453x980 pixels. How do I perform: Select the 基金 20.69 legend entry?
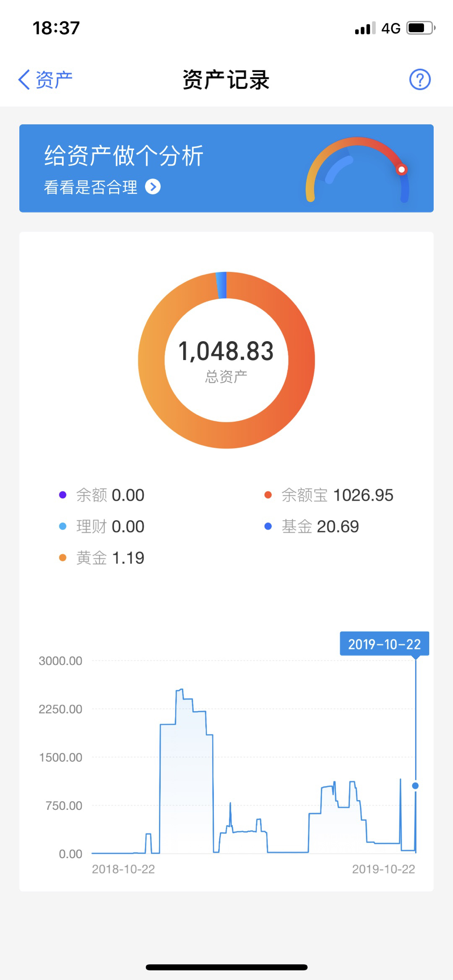[x=312, y=526]
